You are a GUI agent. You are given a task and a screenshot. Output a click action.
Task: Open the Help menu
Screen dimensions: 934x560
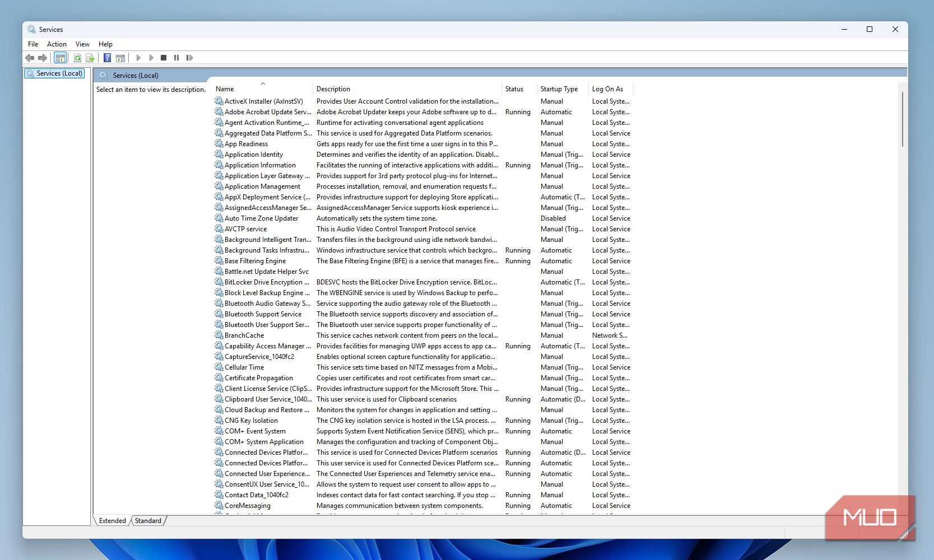(105, 44)
